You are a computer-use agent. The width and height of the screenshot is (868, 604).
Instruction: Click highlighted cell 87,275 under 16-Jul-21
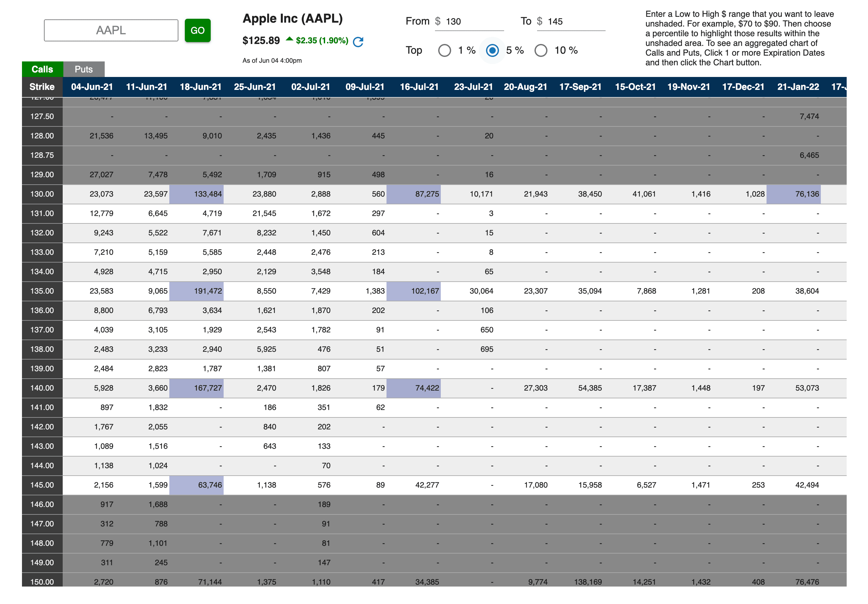click(x=414, y=194)
